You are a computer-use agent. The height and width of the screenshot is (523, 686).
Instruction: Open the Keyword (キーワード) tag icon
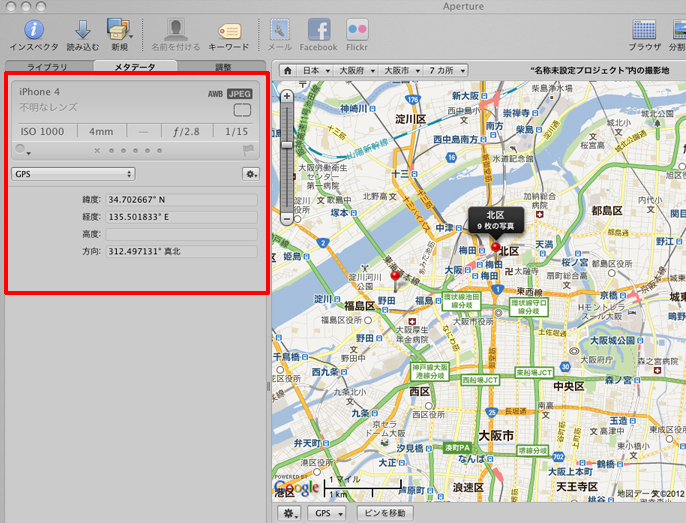pos(230,32)
